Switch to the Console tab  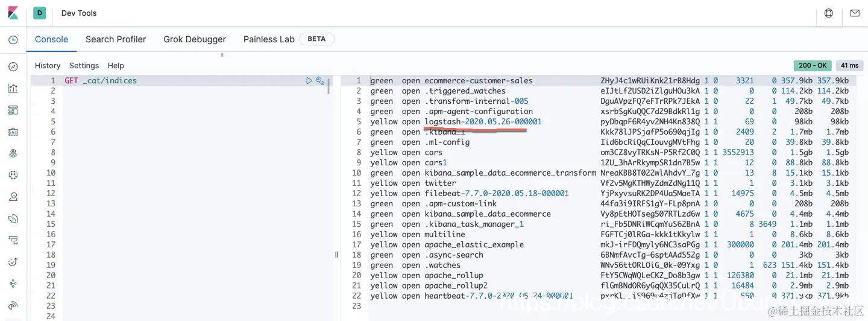(51, 39)
